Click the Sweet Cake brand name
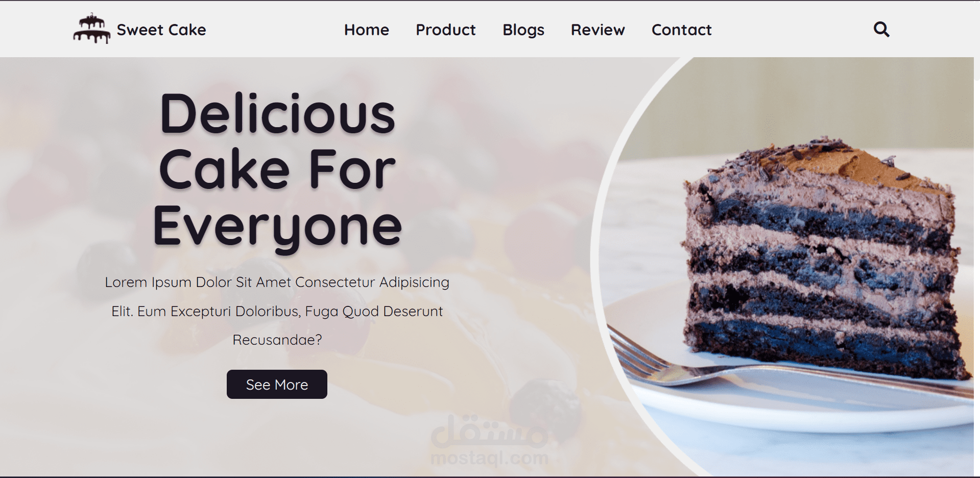Image resolution: width=980 pixels, height=478 pixels. pyautogui.click(x=161, y=30)
